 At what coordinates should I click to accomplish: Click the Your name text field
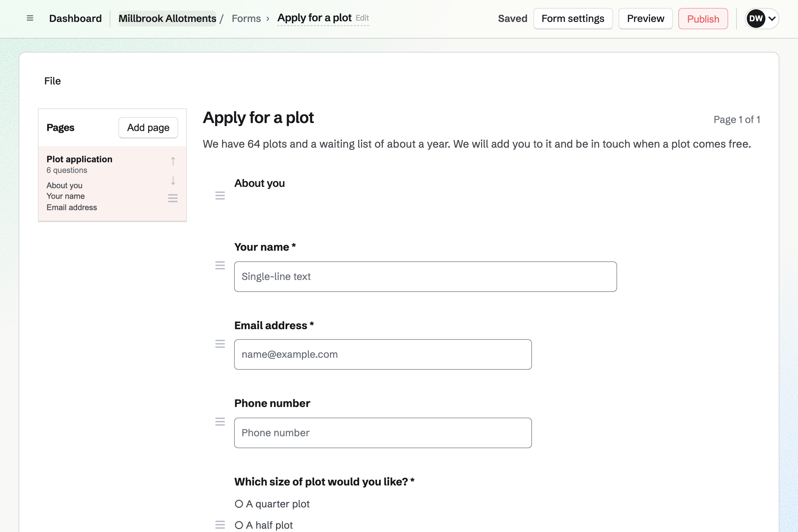(426, 277)
